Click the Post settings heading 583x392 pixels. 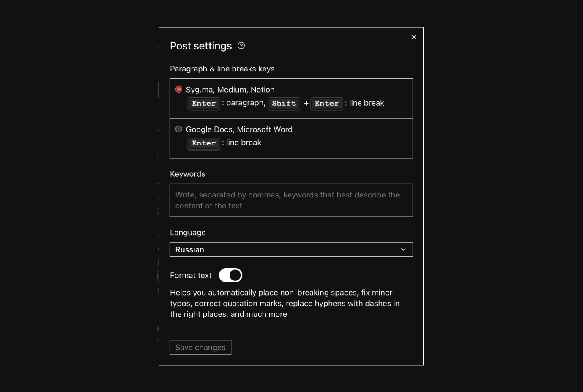pyautogui.click(x=201, y=46)
